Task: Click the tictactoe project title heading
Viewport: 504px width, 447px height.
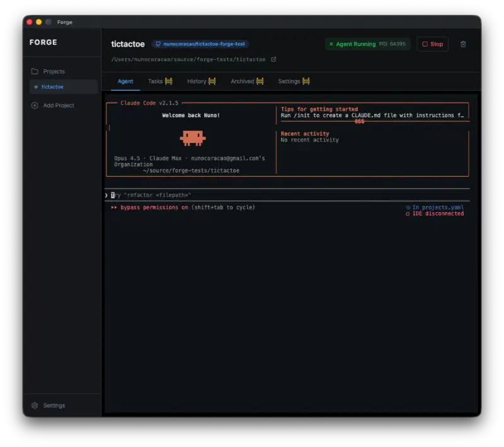Action: [128, 44]
